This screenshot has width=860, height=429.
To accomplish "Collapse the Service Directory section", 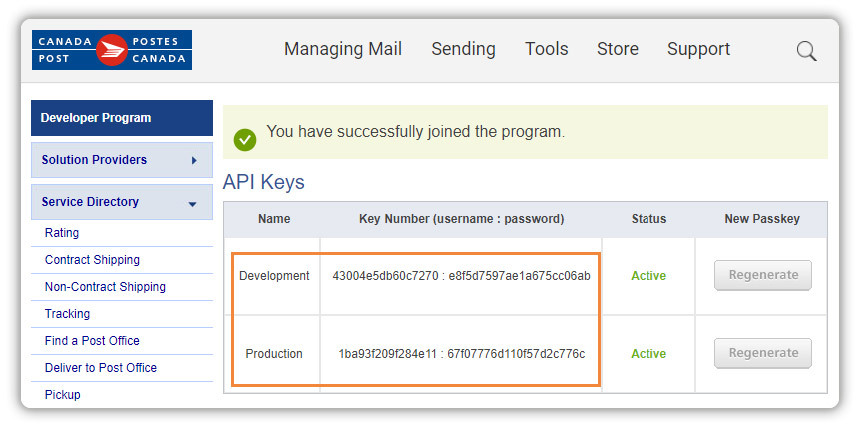I will pyautogui.click(x=193, y=204).
